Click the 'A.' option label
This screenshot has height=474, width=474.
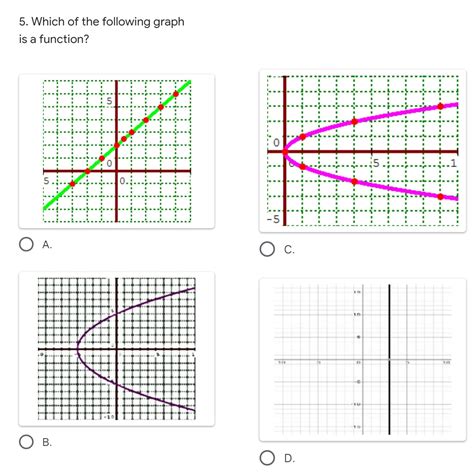(x=47, y=245)
